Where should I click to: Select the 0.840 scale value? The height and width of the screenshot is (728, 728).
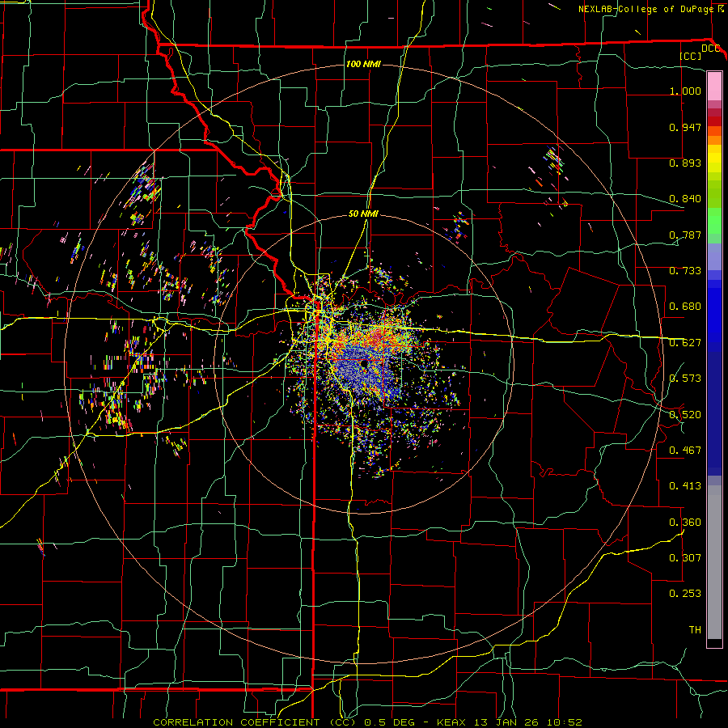point(685,199)
